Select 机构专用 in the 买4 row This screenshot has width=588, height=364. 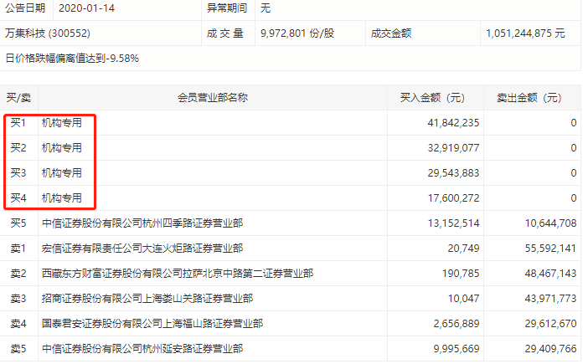62,198
